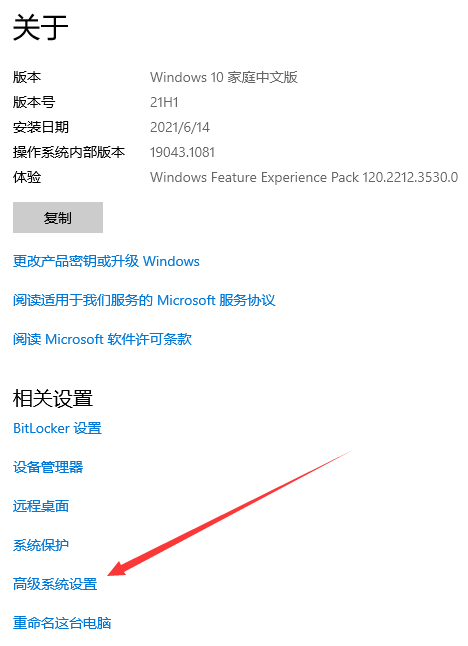Screen dimensions: 468x646
Task: Click the 21H1 version number value
Action: (x=164, y=102)
